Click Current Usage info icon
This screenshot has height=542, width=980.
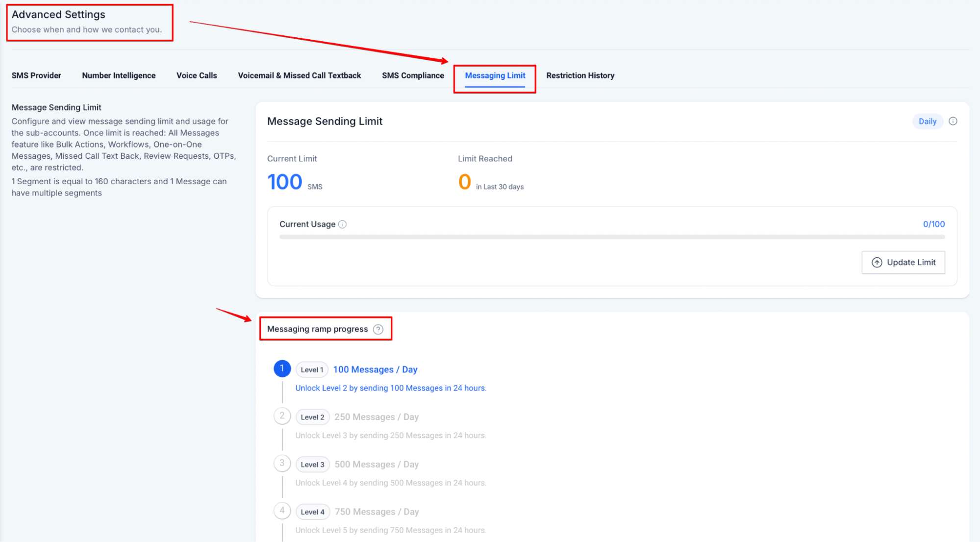click(343, 224)
